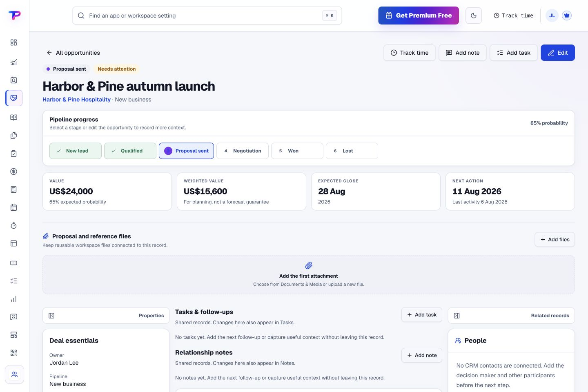Image resolution: width=588 pixels, height=392 pixels.
Task: Select the Proposal sent pipeline stage
Action: 186,151
